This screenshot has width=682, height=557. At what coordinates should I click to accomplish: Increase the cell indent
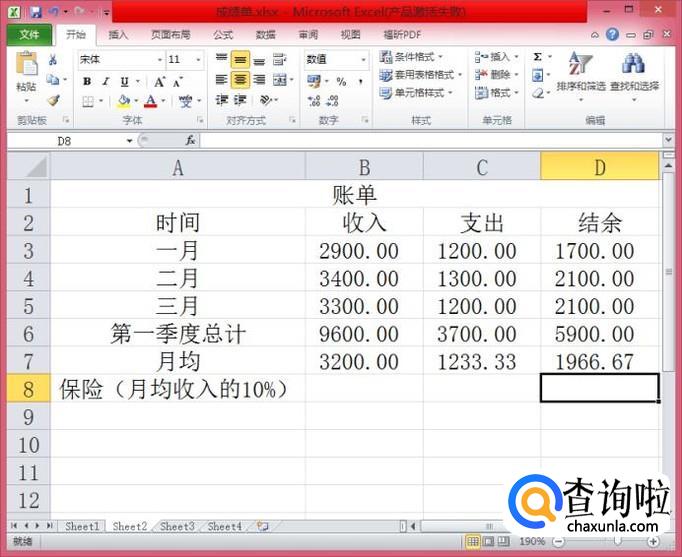(240, 100)
